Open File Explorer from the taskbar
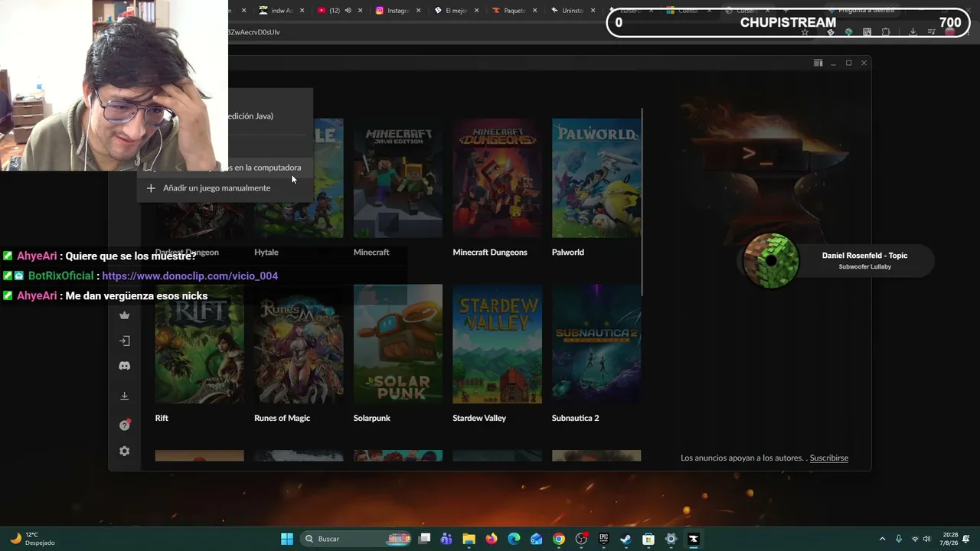980x551 pixels. [x=469, y=539]
